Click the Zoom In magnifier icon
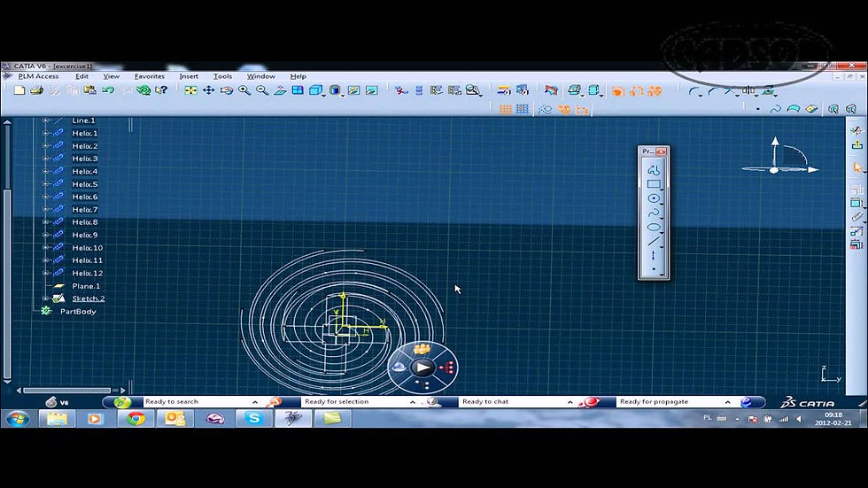Viewport: 868px width, 488px height. coord(244,90)
